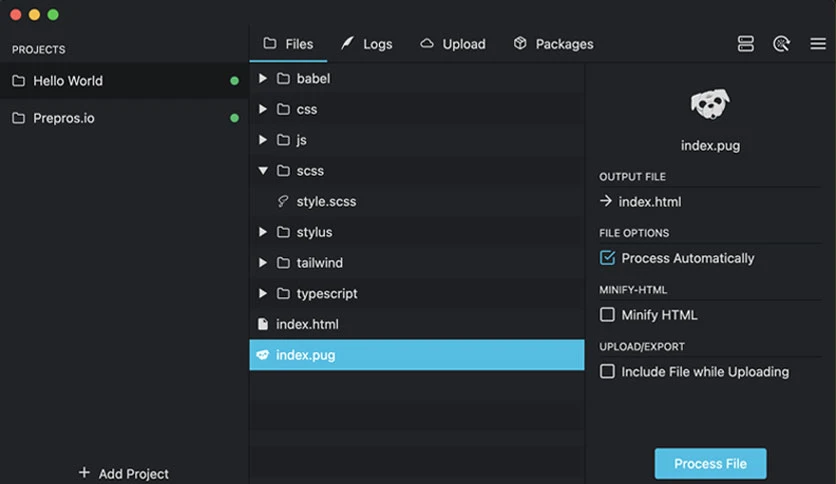
Task: Expand the typescript folder arrow
Action: [262, 293]
